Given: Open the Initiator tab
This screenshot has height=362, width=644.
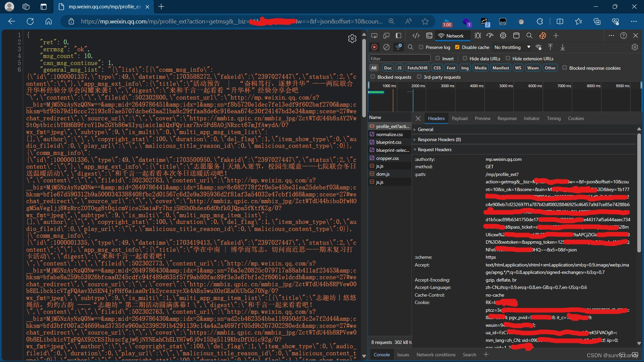Looking at the screenshot, I should click(x=532, y=118).
